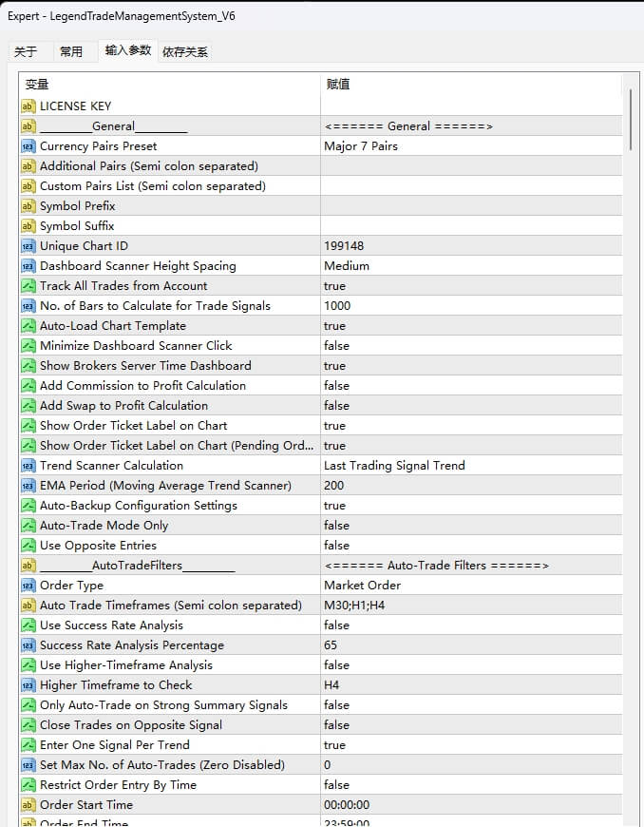
Task: Click the bool icon beside Show Brokers Server Time
Action: pyautogui.click(x=28, y=366)
